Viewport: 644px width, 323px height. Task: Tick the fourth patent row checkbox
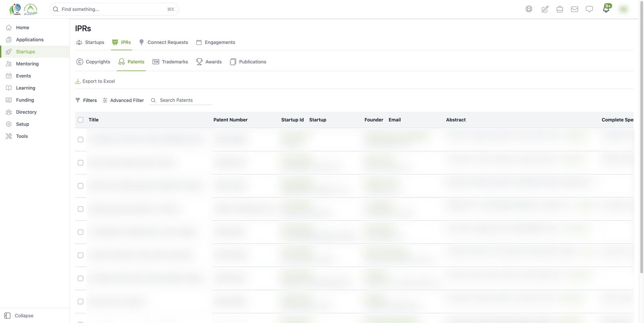[x=80, y=209]
